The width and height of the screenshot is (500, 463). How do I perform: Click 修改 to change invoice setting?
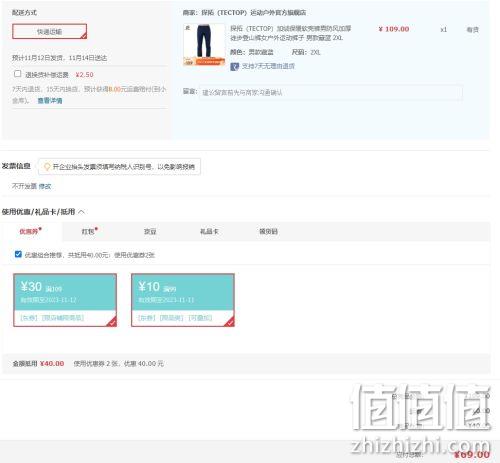(45, 186)
